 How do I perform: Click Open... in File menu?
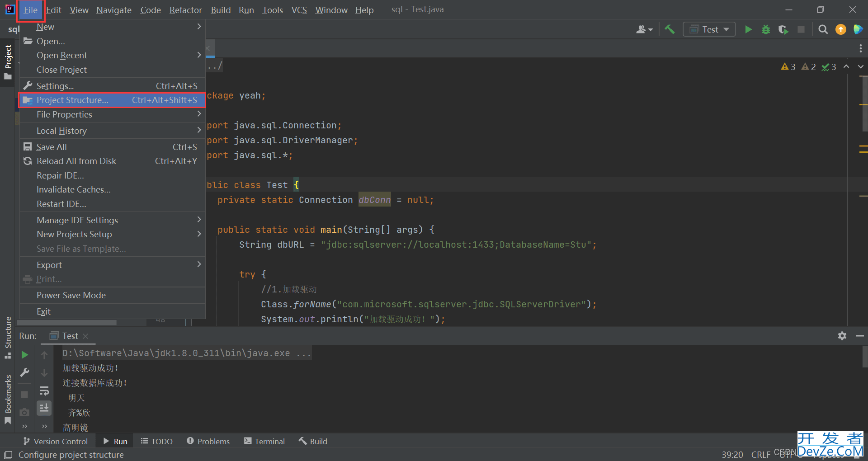(x=112, y=41)
